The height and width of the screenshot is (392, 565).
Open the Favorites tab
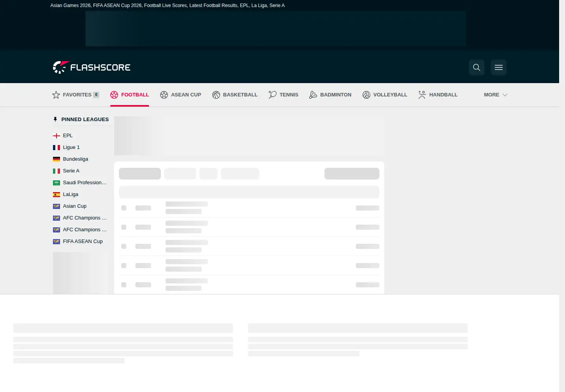[76, 95]
